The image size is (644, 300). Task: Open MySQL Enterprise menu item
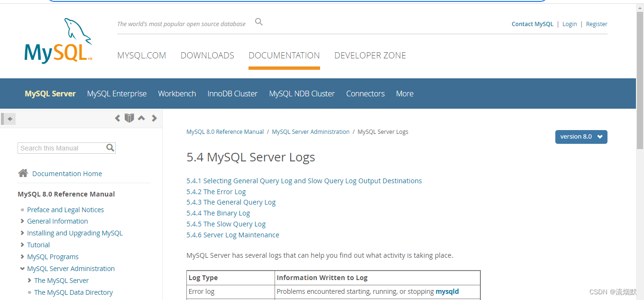click(117, 94)
